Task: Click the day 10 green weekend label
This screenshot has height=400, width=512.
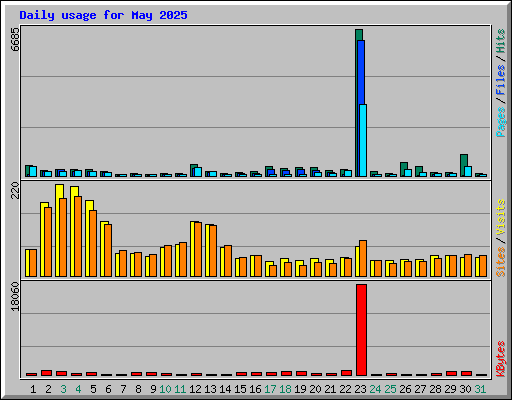Action: 165,389
